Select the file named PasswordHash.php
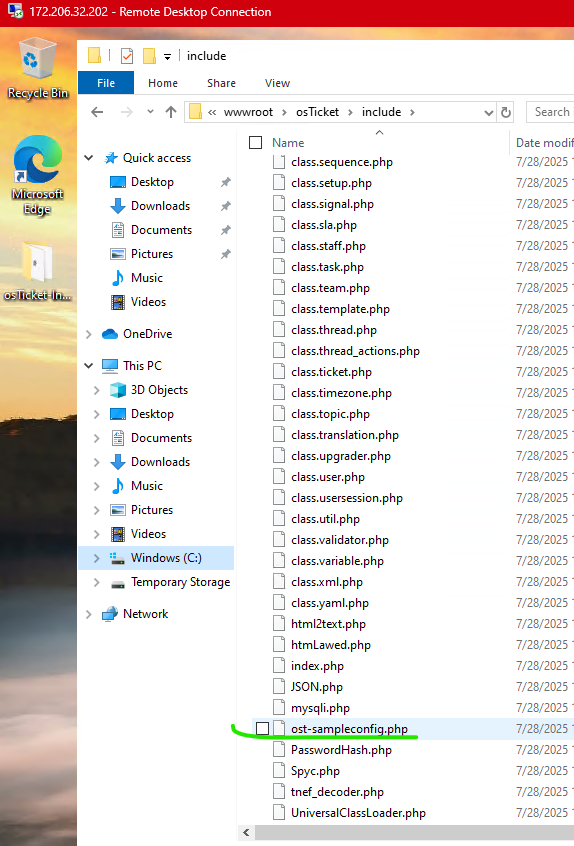Viewport: 574px width, 846px height. click(341, 750)
